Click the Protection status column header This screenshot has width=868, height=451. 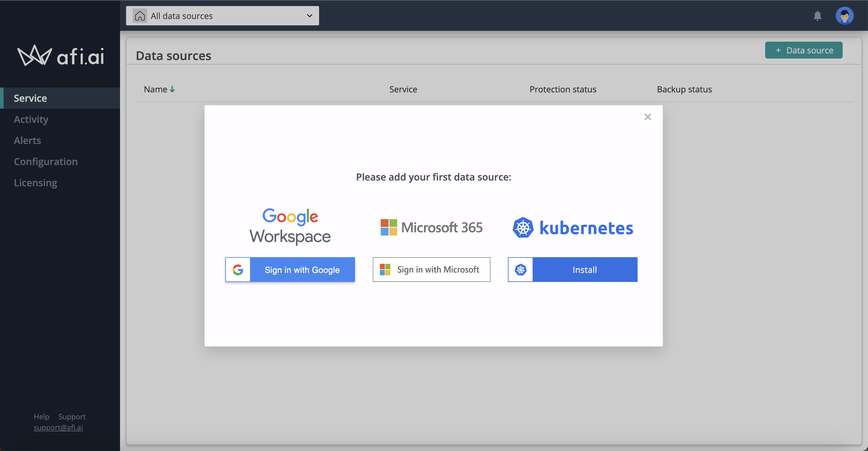[563, 89]
